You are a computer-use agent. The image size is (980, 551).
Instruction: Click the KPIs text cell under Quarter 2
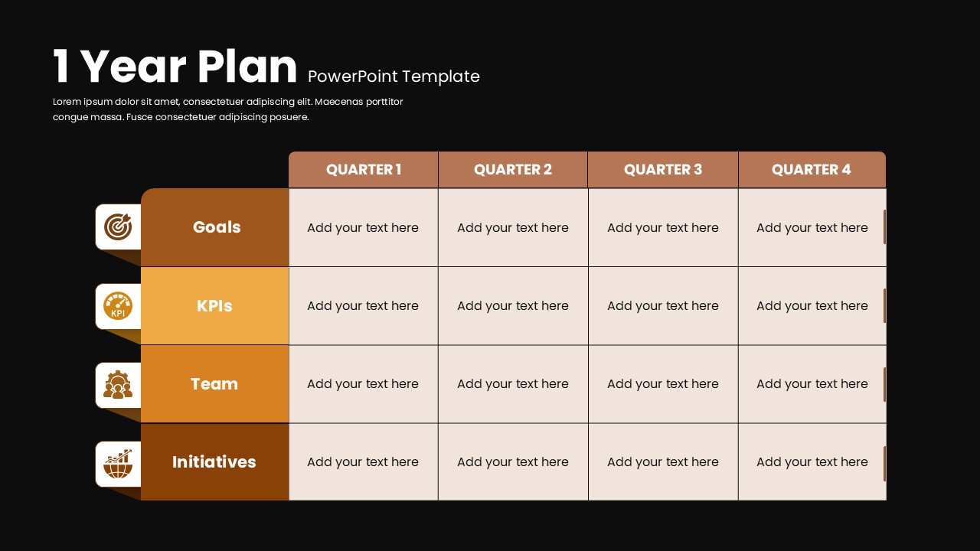[x=513, y=306]
